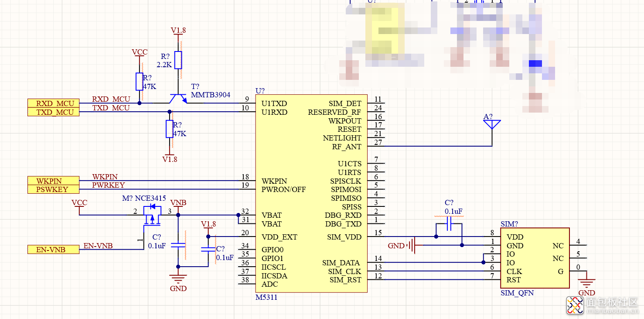Click the ADC pin label
This screenshot has width=644, height=319.
[x=269, y=285]
